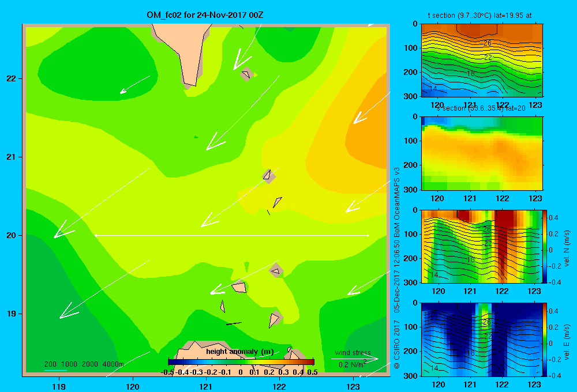Click the '0.2 N/m' wind stress value
Screen dimensions: 577x392
point(352,364)
